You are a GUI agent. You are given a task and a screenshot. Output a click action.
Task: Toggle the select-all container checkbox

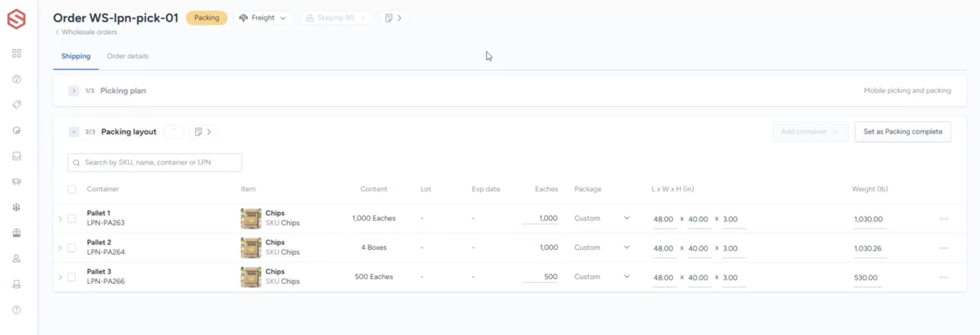pyautogui.click(x=71, y=189)
